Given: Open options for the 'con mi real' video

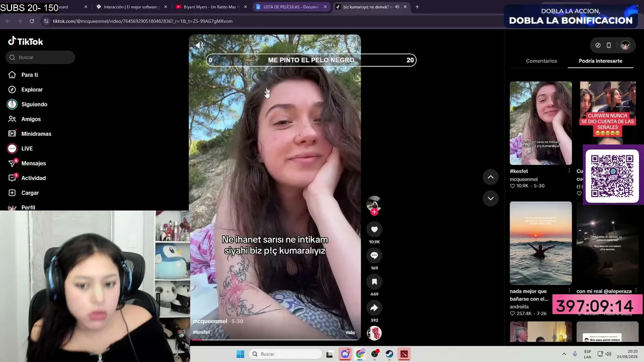Looking at the screenshot, I should click(636, 291).
